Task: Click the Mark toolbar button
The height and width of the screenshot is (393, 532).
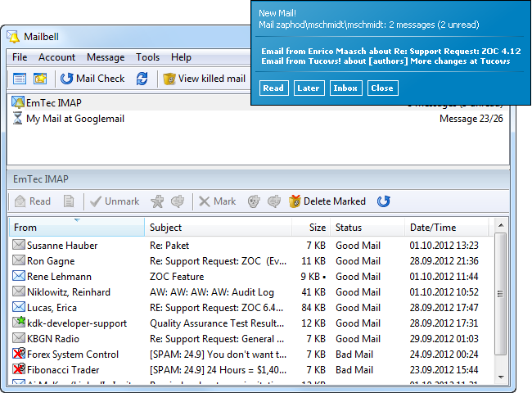Action: tap(217, 201)
